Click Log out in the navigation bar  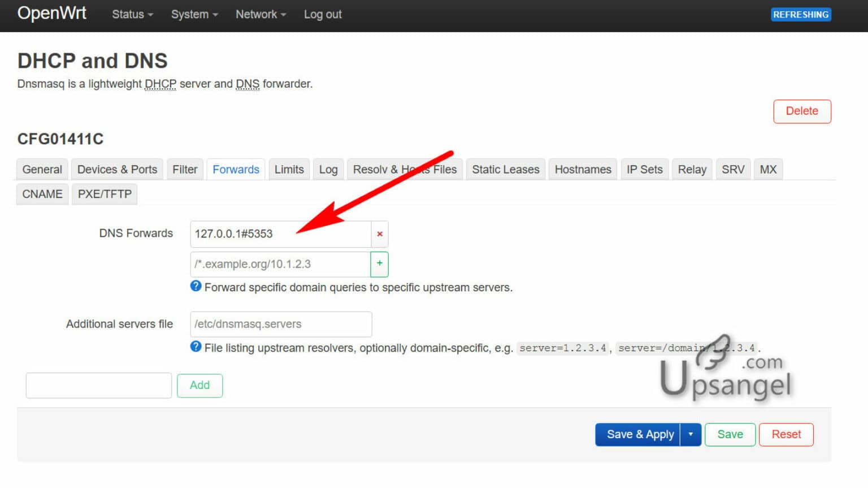(x=322, y=15)
